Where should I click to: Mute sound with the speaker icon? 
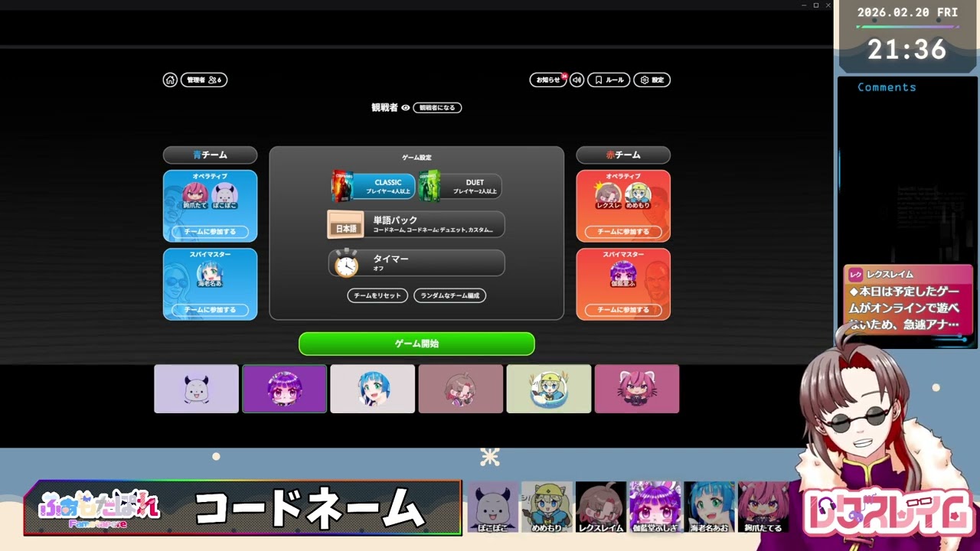(x=577, y=80)
